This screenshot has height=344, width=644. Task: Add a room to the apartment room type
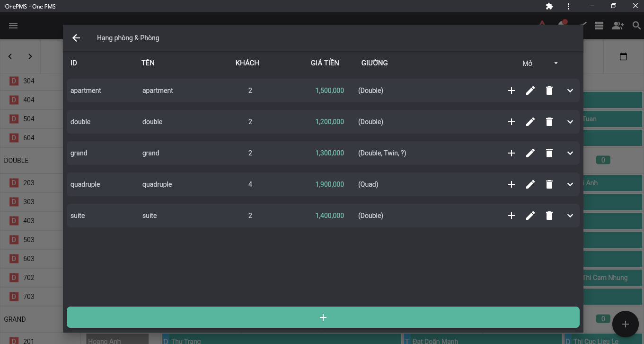coord(512,91)
